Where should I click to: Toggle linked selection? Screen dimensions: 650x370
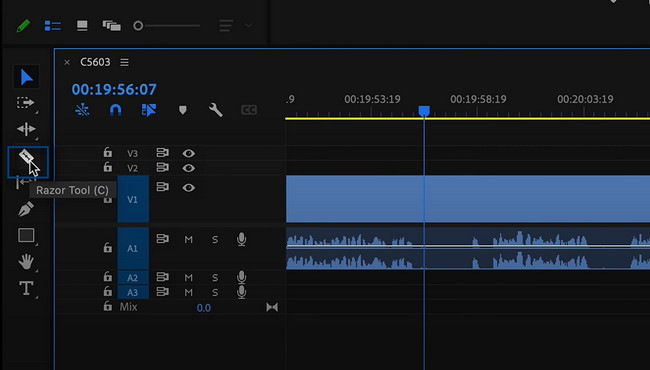(x=149, y=110)
